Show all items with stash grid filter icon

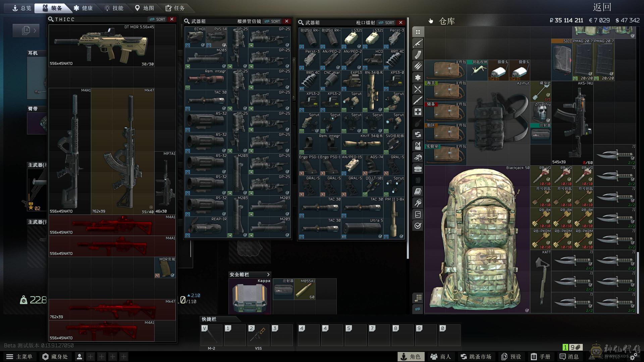point(418,32)
